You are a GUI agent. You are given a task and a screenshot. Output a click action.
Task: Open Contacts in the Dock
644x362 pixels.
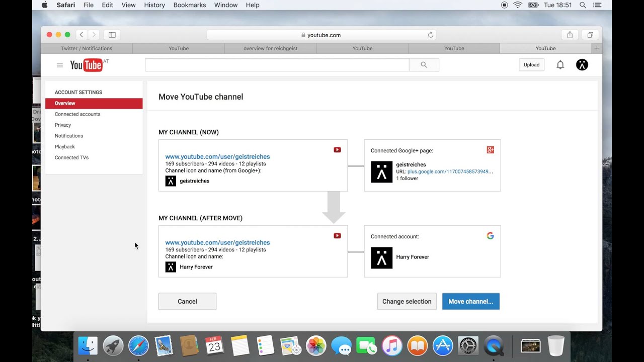pos(189,346)
